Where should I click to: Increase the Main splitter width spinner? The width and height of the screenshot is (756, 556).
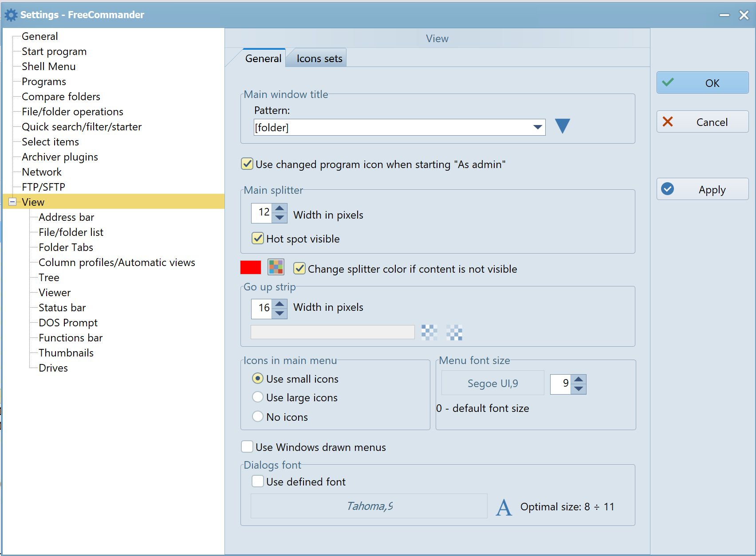pos(280,208)
